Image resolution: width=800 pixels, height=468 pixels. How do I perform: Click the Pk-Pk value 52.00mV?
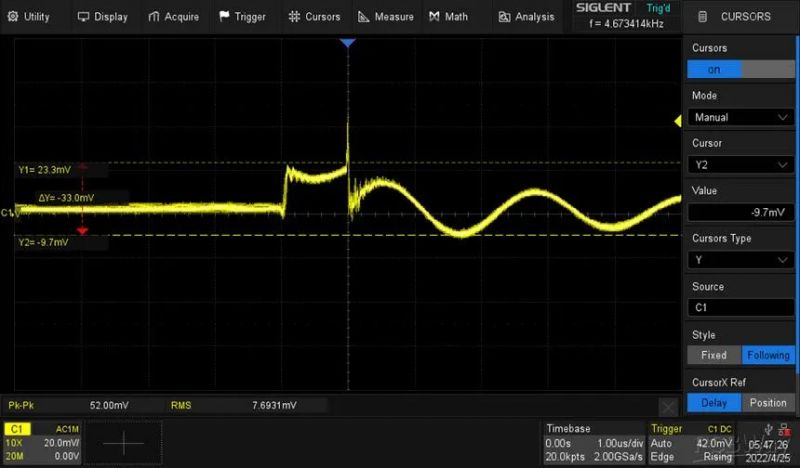point(109,405)
